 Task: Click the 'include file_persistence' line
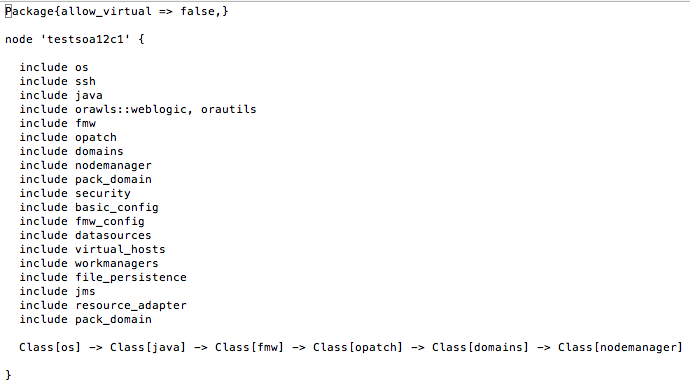pos(103,278)
